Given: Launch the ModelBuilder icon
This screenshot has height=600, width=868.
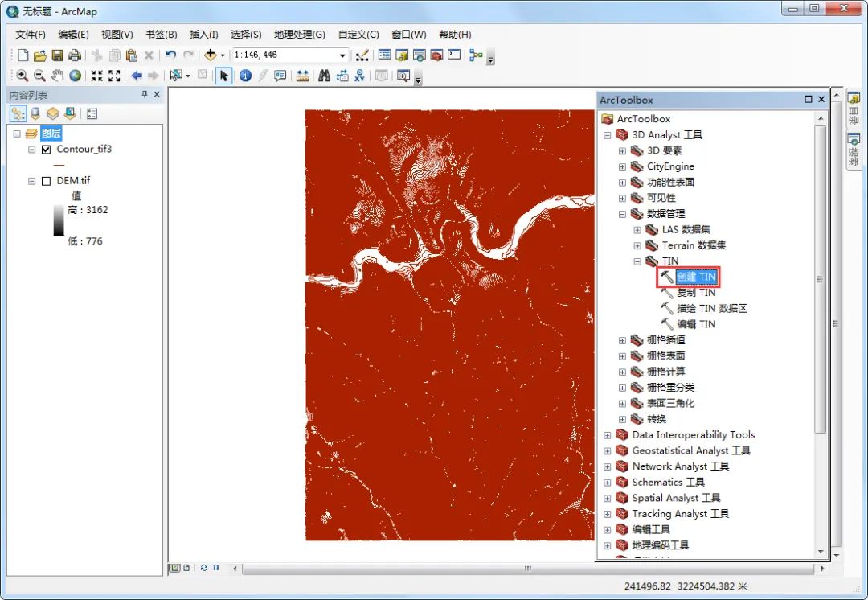Looking at the screenshot, I should point(476,55).
